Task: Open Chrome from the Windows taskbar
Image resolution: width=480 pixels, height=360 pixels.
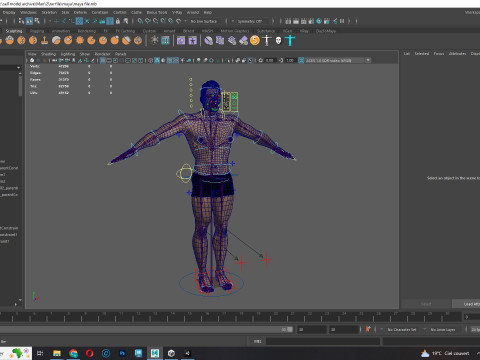Action: [x=73, y=353]
